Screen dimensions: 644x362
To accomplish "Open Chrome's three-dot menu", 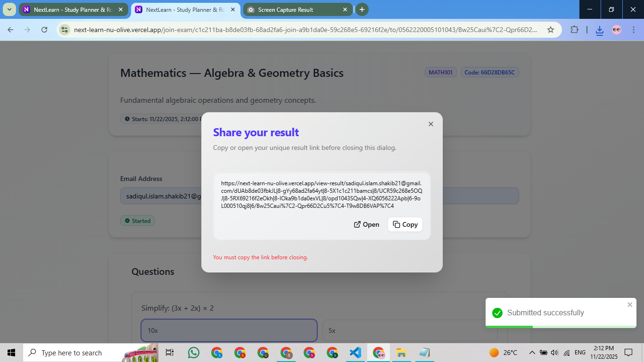I will pyautogui.click(x=633, y=30).
